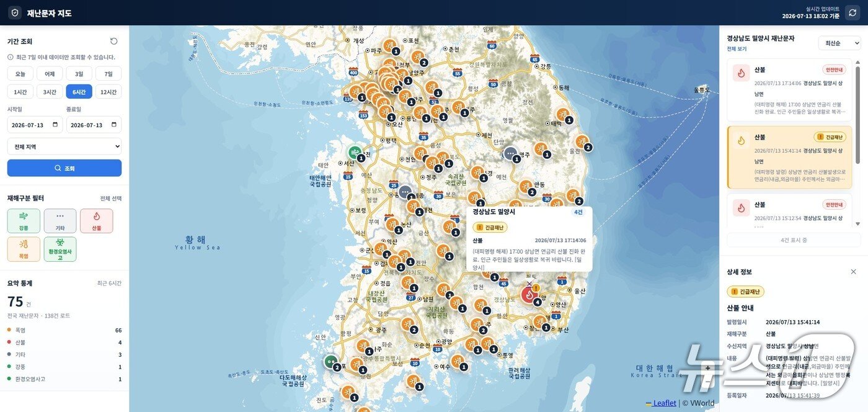
Task: Reset the 기간 조회 period filter
Action: pos(113,41)
